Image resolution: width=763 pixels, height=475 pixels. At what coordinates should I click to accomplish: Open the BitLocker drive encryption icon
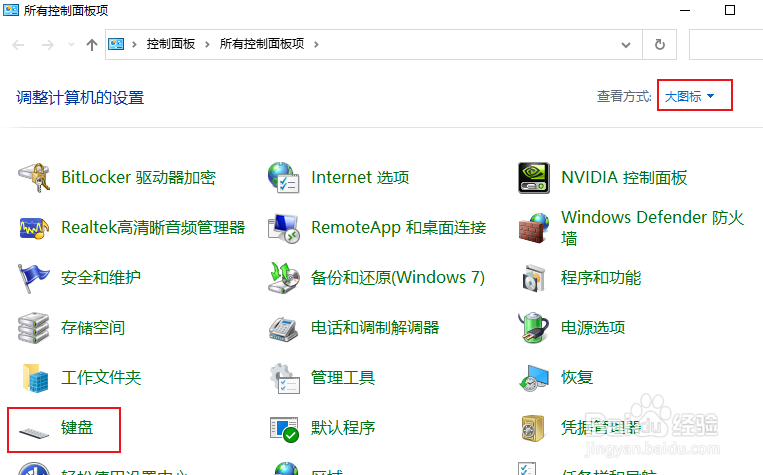tap(34, 178)
